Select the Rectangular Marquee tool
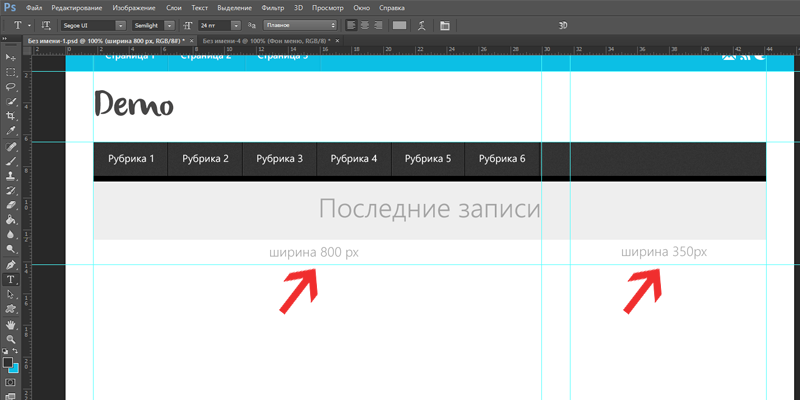The height and width of the screenshot is (400, 800). [x=11, y=72]
